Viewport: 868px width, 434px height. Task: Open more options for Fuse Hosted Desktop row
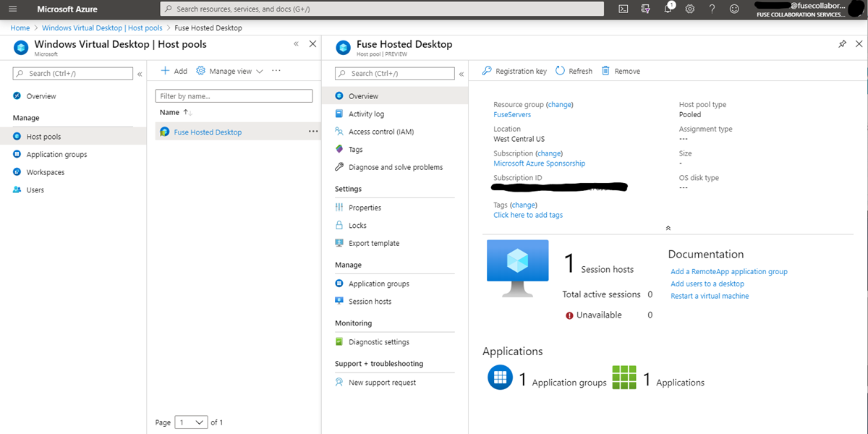pyautogui.click(x=313, y=131)
